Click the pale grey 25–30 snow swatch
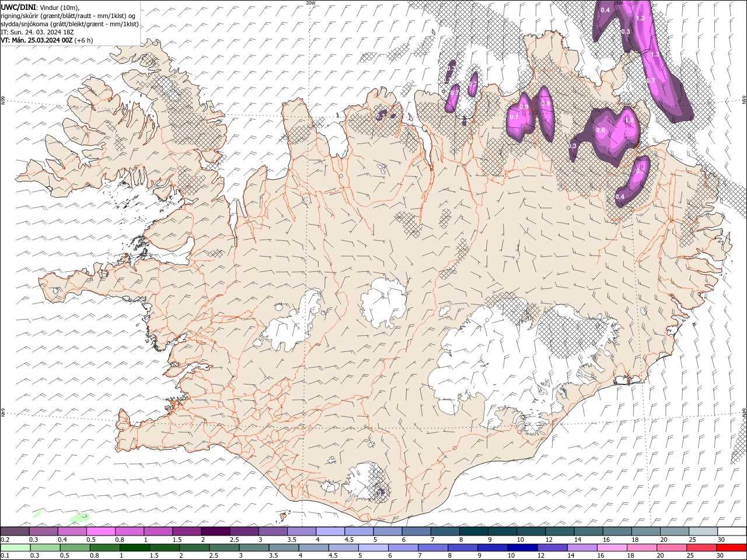The width and height of the screenshot is (747, 560). tap(703, 531)
